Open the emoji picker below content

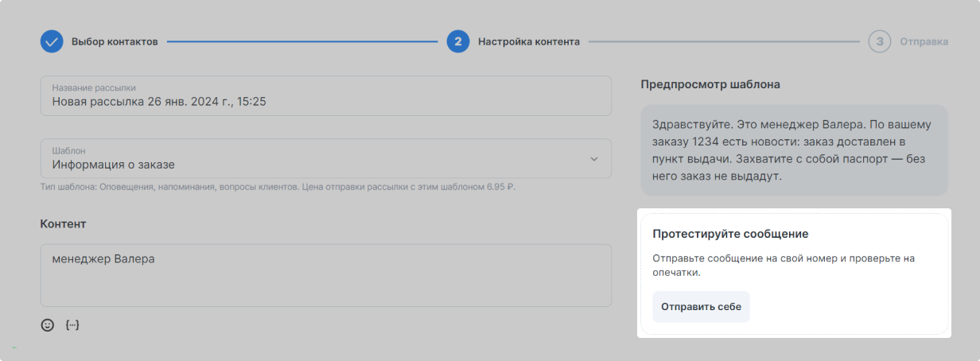pyautogui.click(x=48, y=324)
